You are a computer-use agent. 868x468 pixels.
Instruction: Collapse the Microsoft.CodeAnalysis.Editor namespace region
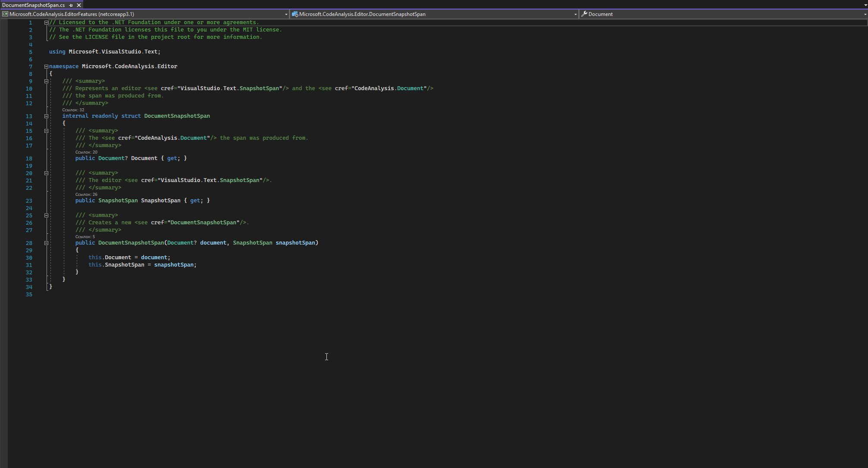click(46, 66)
